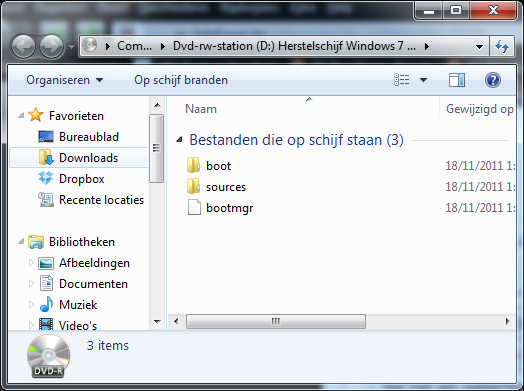Click the Refresh button
Viewport: 524px width, 391px height.
tap(502, 46)
